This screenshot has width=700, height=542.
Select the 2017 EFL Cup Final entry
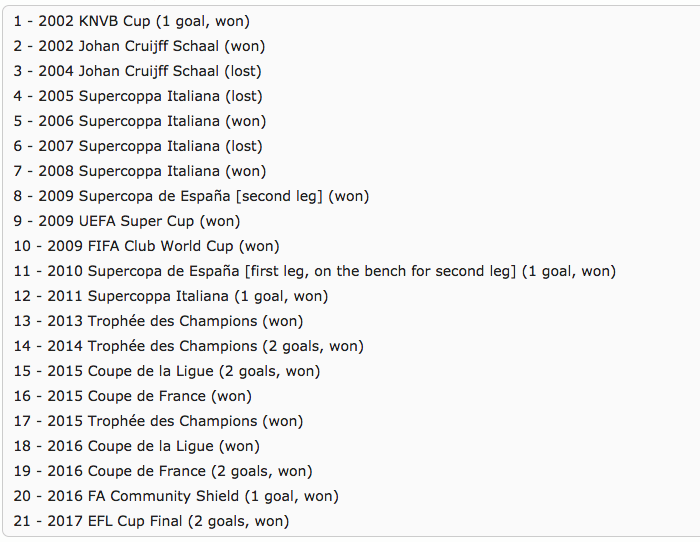tap(151, 521)
